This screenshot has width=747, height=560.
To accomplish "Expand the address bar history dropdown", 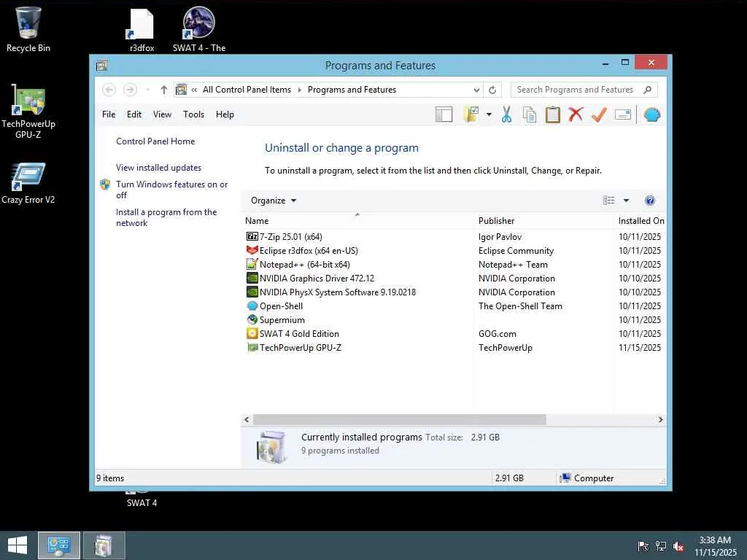I will click(x=476, y=90).
